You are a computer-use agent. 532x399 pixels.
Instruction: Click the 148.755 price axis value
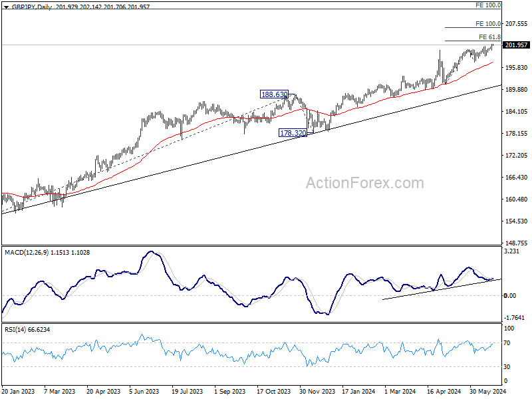click(x=517, y=243)
